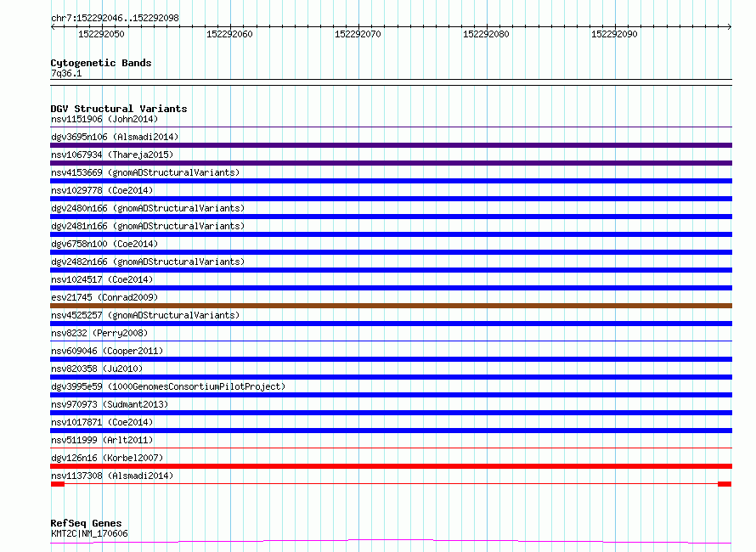Select variant esv21745 (Conrad2009) label
756x552 pixels.
point(104,297)
